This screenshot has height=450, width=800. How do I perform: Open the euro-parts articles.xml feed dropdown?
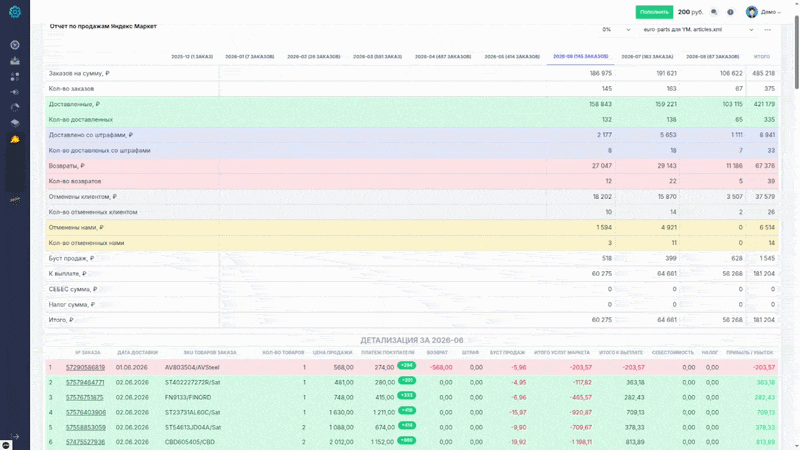698,30
